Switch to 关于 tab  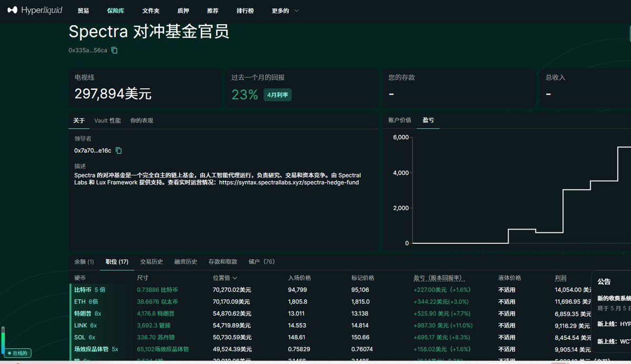[79, 120]
